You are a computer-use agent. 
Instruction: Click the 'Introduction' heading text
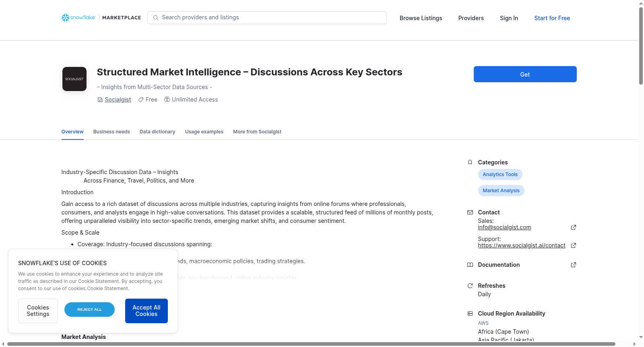coord(77,192)
